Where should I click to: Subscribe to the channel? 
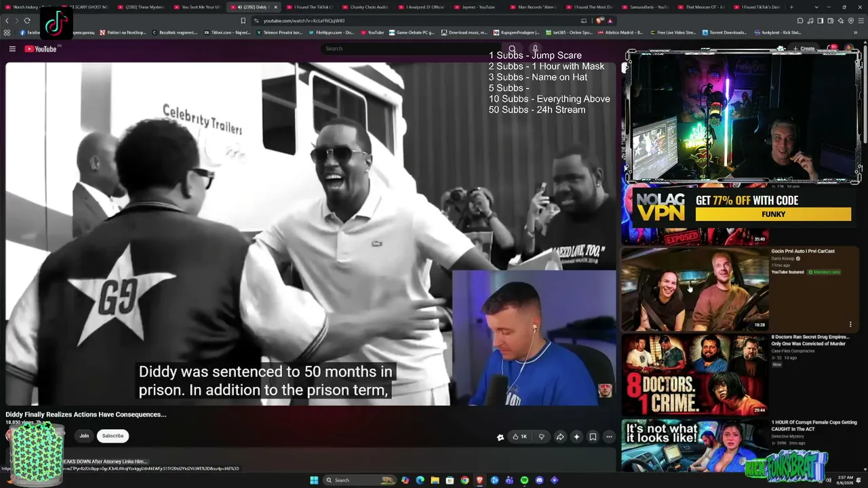(x=113, y=436)
